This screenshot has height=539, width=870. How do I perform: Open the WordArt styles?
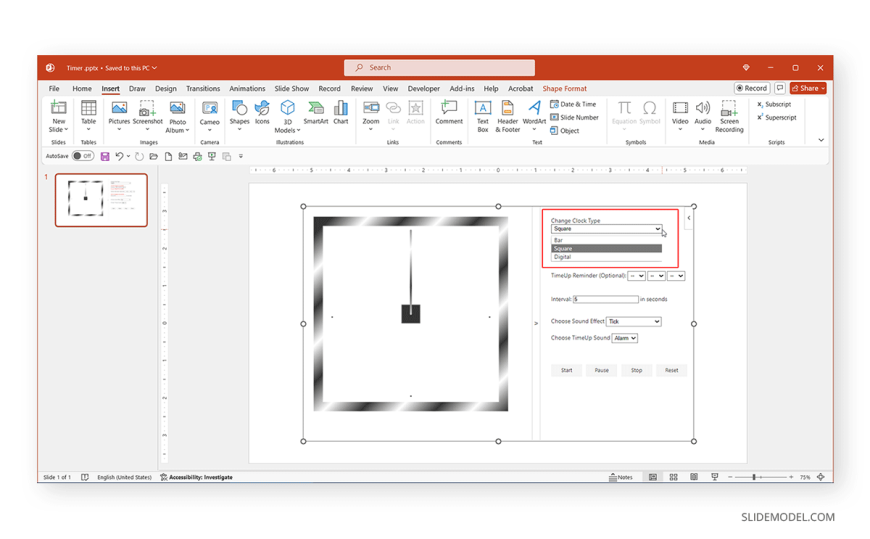(534, 116)
